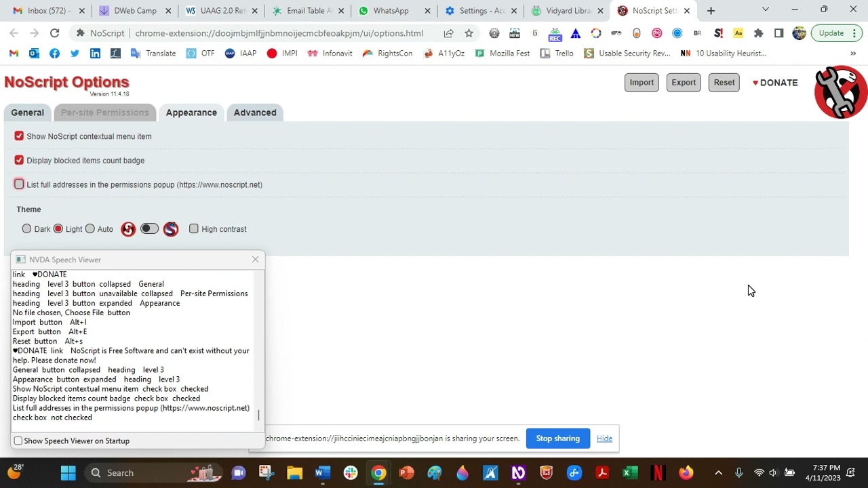Select the Dark theme radio button
868x488 pixels.
(x=26, y=229)
